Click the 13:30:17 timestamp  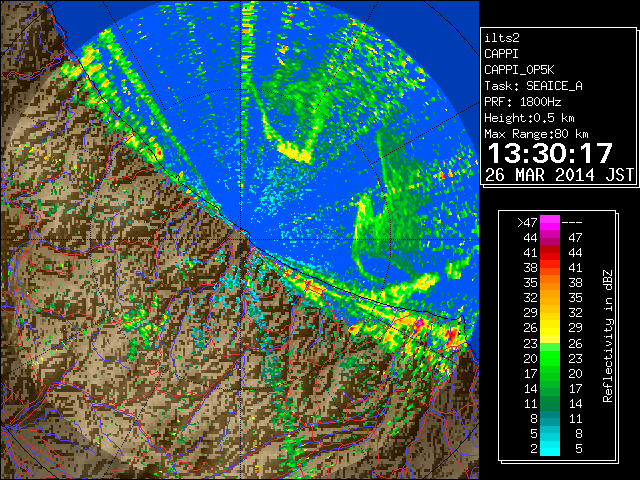(x=550, y=153)
